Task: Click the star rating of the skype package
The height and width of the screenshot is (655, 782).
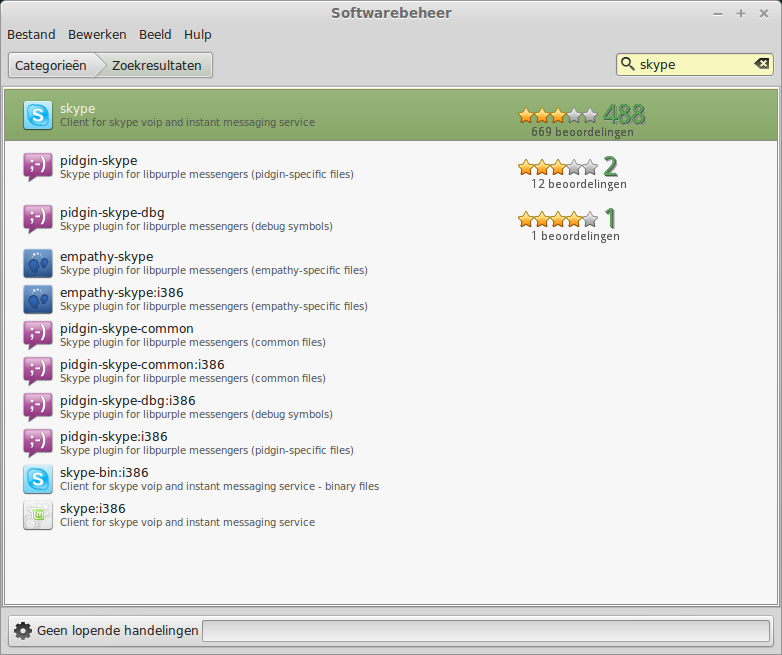Action: 558,116
